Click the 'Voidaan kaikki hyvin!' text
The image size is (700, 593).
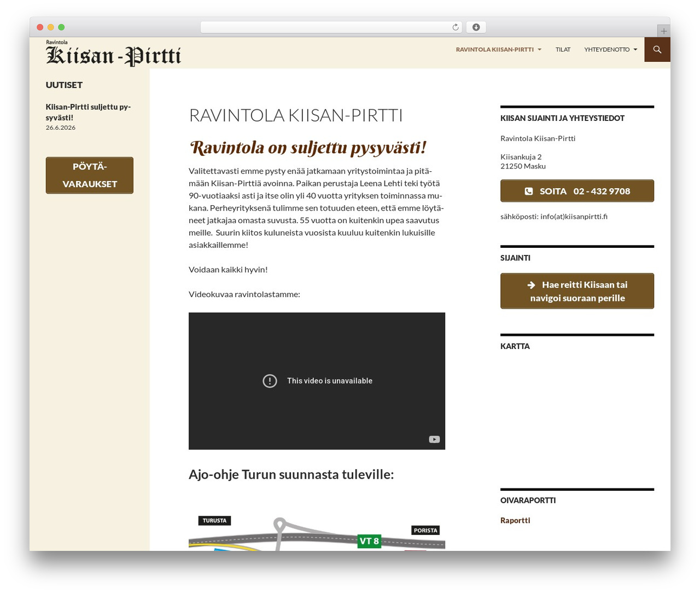(228, 270)
